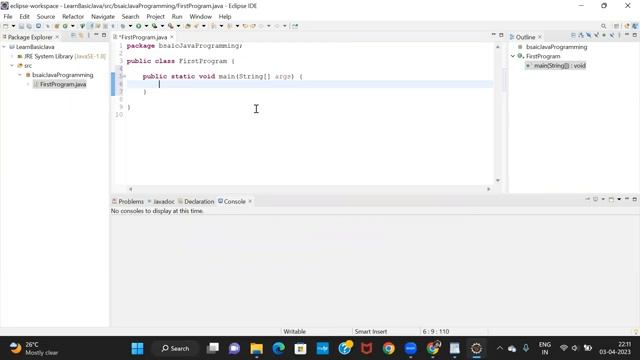Open the Navigate menu
Viewport: 640px width, 360px height.
pos(103,17)
